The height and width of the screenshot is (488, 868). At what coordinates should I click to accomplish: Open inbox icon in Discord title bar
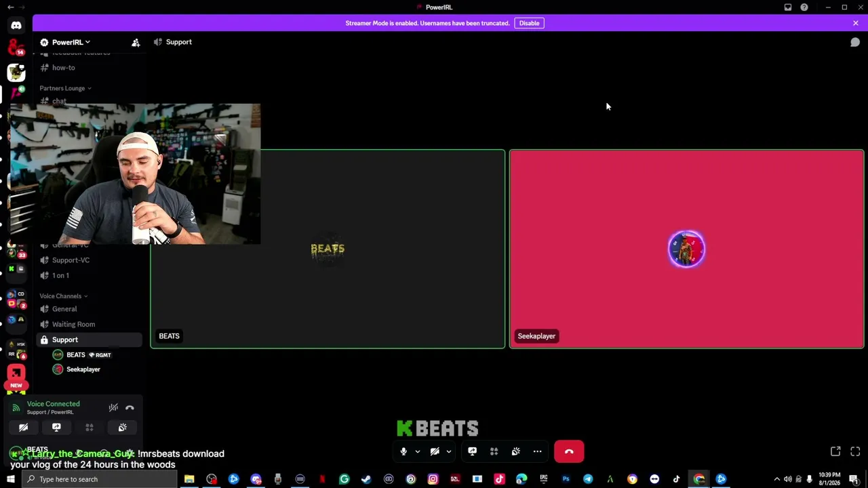tap(788, 7)
